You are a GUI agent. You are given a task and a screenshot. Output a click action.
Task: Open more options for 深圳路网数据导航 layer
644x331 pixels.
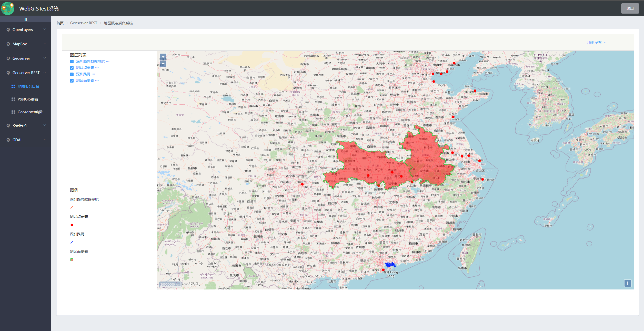108,61
